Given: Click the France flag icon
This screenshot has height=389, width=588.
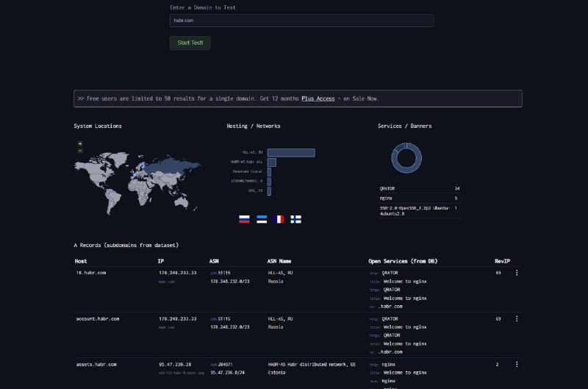Looking at the screenshot, I should click(279, 219).
